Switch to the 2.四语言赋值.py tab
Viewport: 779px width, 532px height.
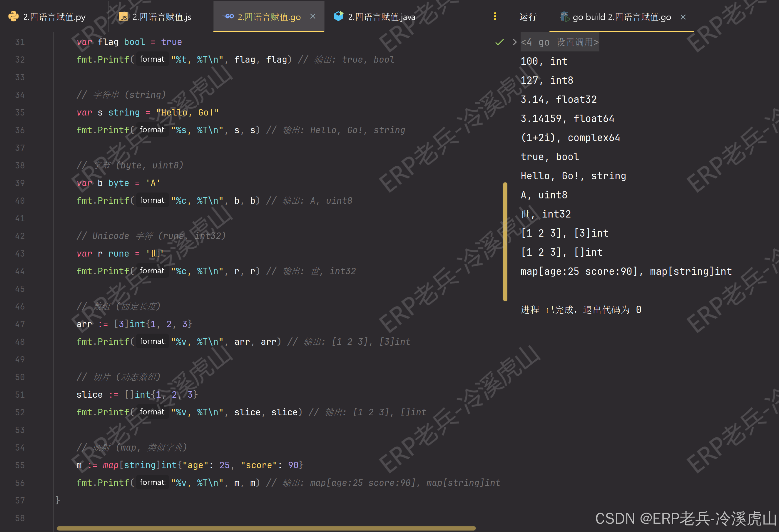point(47,17)
